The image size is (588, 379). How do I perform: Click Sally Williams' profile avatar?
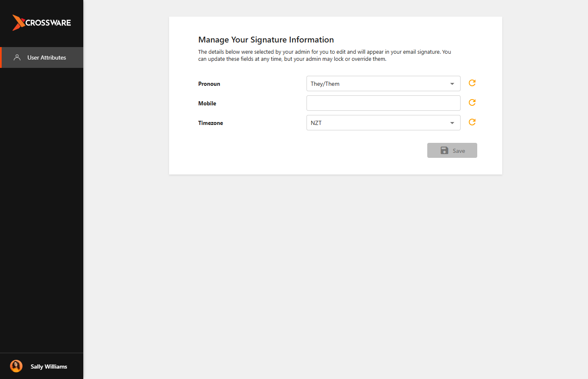click(x=16, y=366)
